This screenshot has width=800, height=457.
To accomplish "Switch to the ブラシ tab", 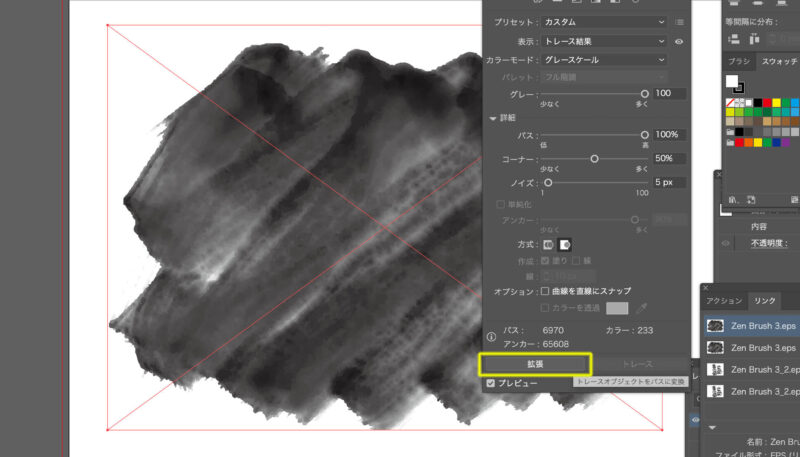I will pos(738,62).
